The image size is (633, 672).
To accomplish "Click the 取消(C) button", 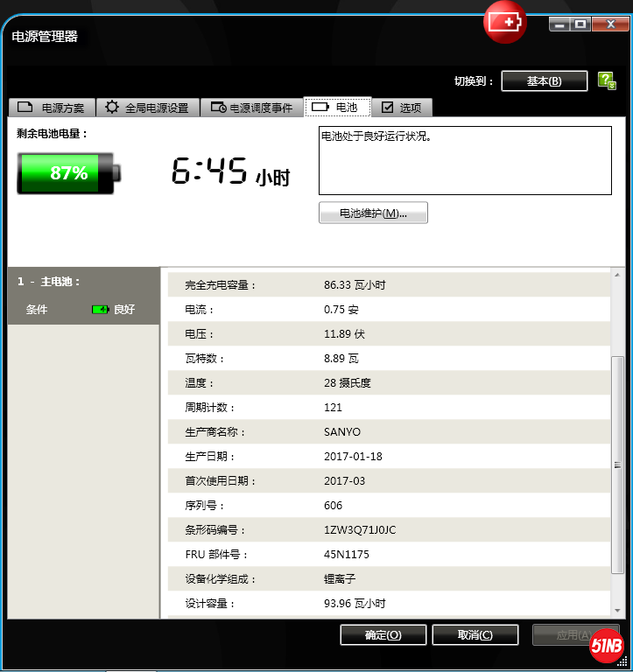I will [475, 635].
